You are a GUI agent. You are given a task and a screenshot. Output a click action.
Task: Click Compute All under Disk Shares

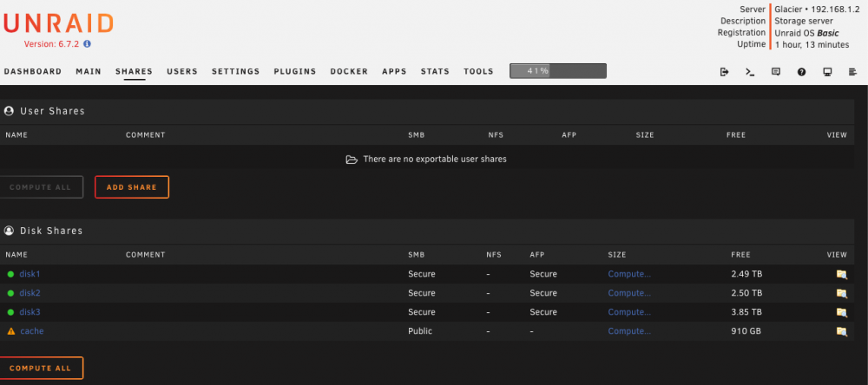coord(41,368)
